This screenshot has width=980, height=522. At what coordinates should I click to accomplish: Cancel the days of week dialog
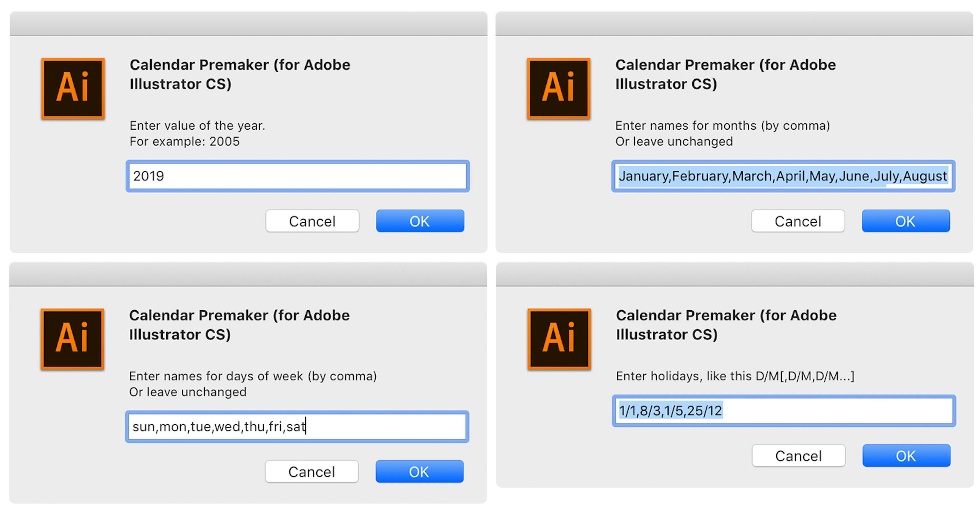click(311, 471)
